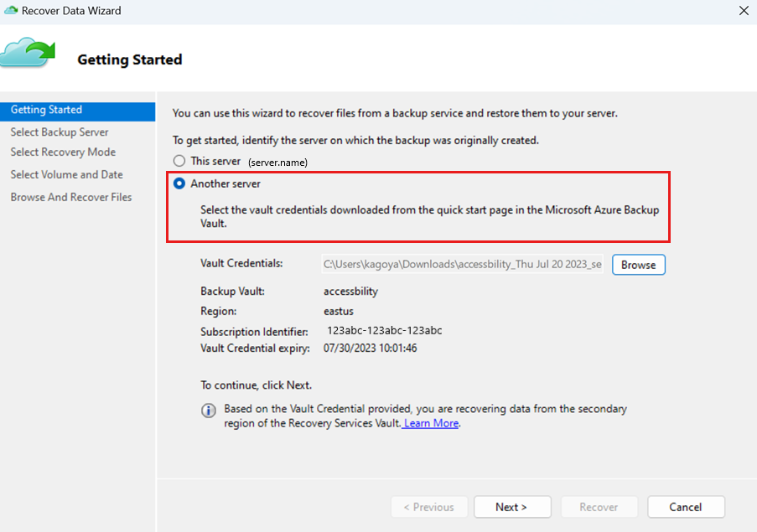Image resolution: width=757 pixels, height=532 pixels.
Task: Select the This server radio button
Action: (179, 161)
